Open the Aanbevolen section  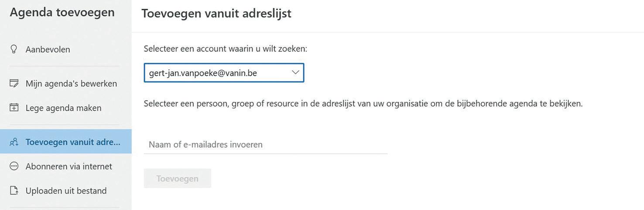[x=48, y=50]
